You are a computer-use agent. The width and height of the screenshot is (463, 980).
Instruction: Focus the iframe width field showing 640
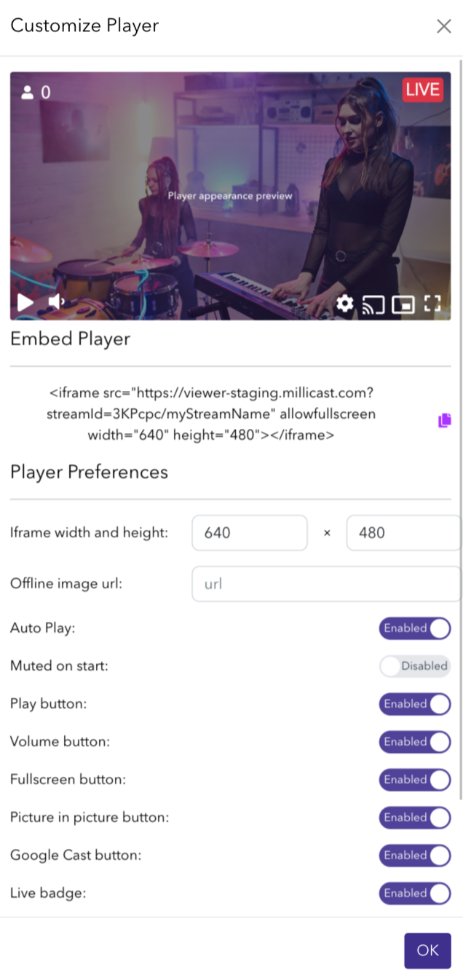tap(250, 533)
